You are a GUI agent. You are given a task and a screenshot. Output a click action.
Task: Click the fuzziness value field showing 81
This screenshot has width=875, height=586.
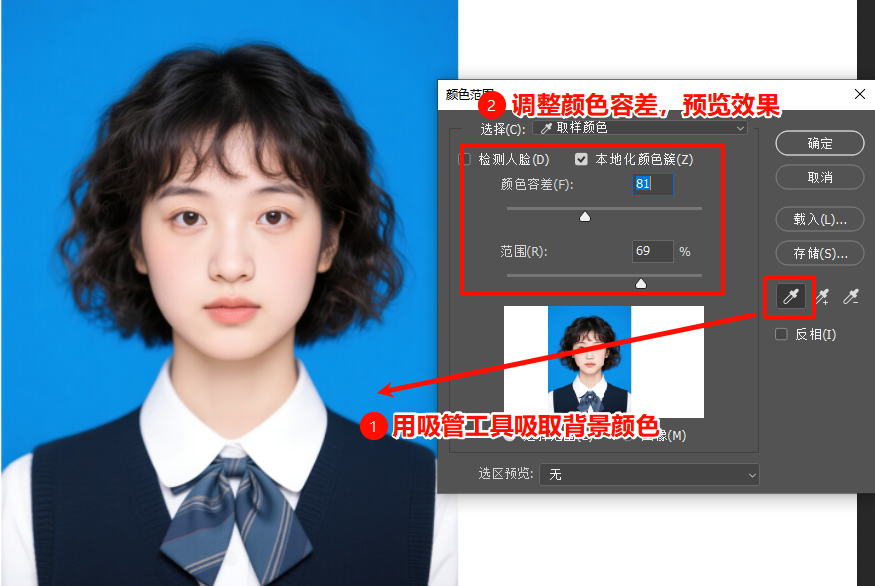point(652,185)
